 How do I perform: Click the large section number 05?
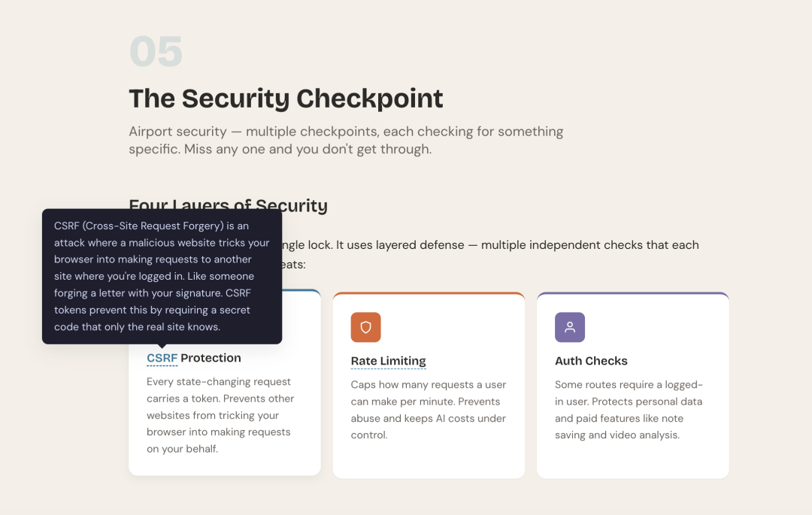(156, 53)
